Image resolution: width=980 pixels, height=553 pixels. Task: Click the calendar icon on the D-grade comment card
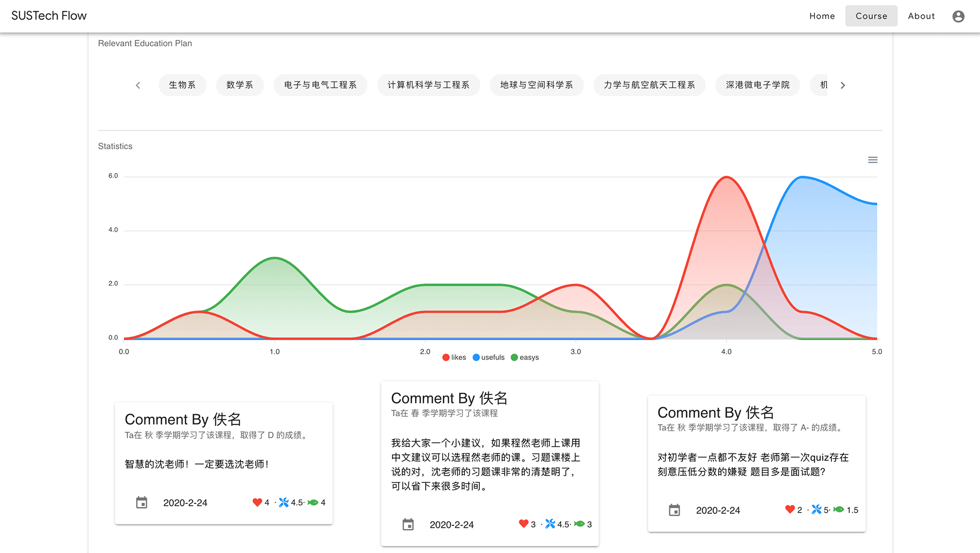tap(141, 502)
